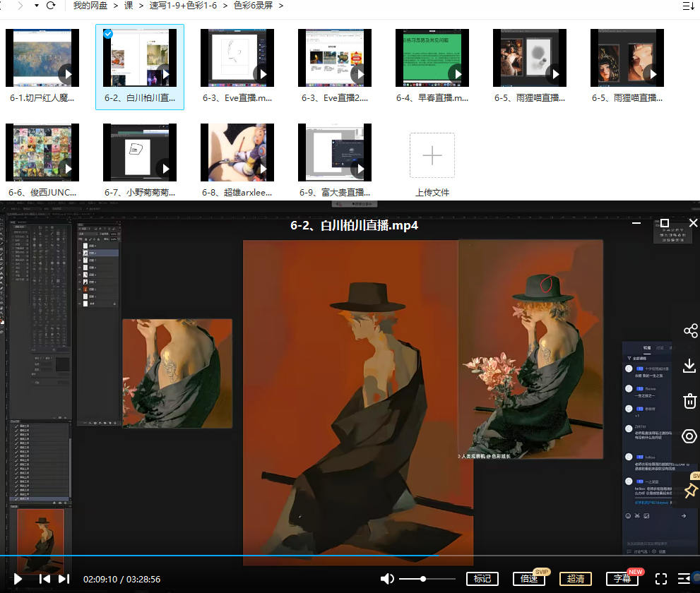Download the video with the download icon
This screenshot has height=593, width=700.
click(x=690, y=366)
